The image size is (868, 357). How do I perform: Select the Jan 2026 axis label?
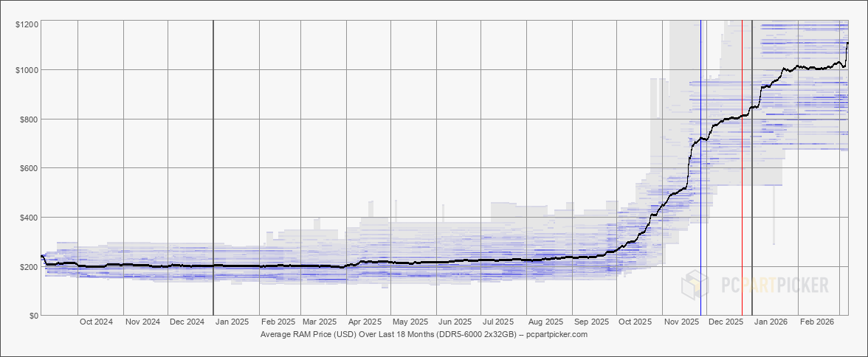tap(771, 322)
